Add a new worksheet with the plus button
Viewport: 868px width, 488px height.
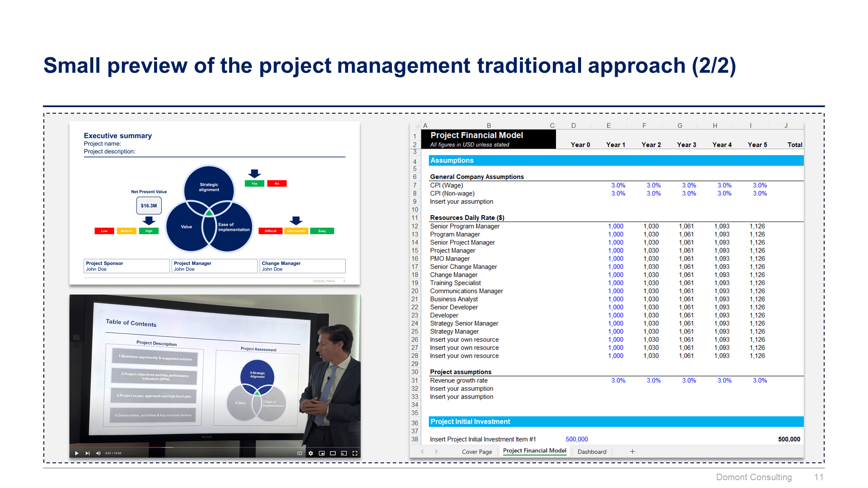632,452
